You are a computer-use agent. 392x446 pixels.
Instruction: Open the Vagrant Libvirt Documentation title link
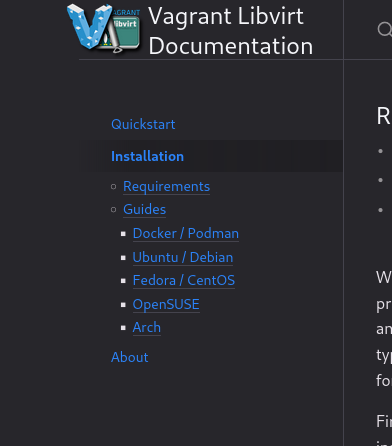coord(231,31)
